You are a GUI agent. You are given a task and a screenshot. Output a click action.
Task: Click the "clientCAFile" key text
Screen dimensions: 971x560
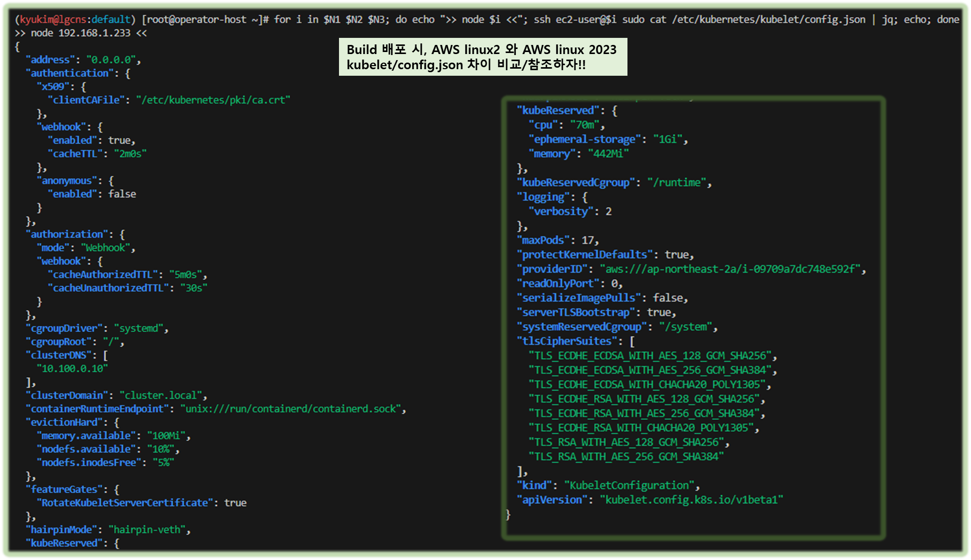(x=86, y=100)
